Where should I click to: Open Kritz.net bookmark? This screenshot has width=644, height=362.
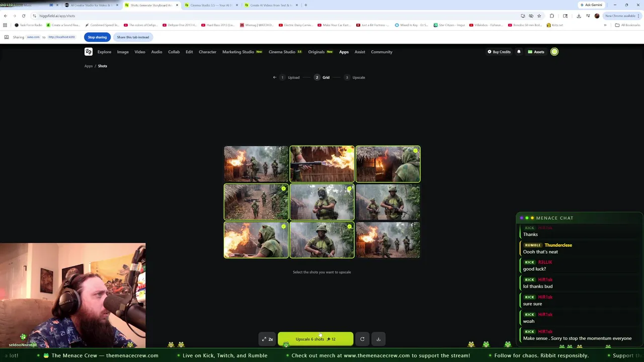click(x=555, y=25)
